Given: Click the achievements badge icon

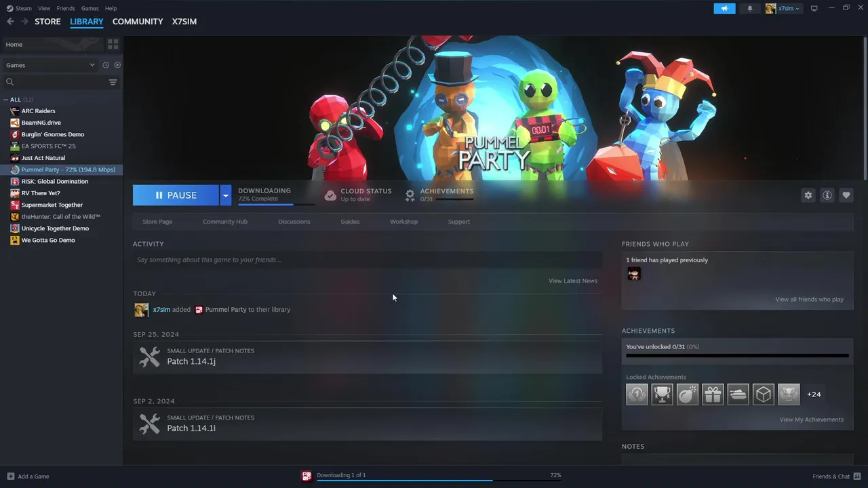Looking at the screenshot, I should click(410, 195).
